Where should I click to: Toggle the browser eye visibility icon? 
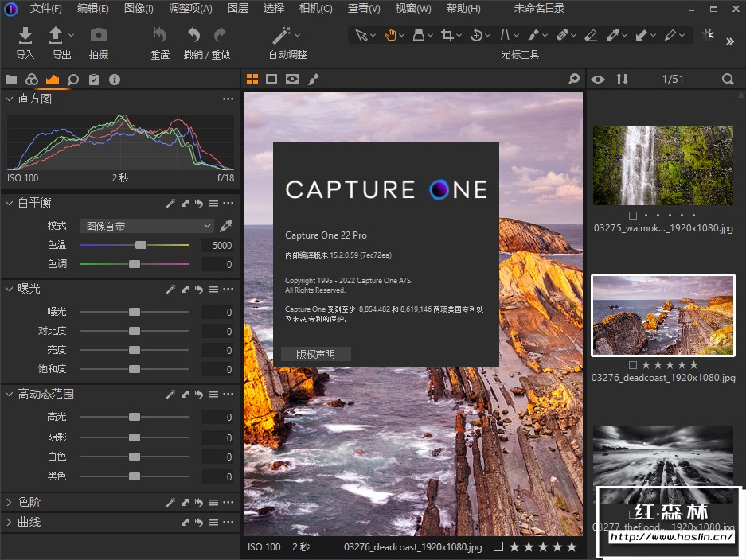point(598,80)
